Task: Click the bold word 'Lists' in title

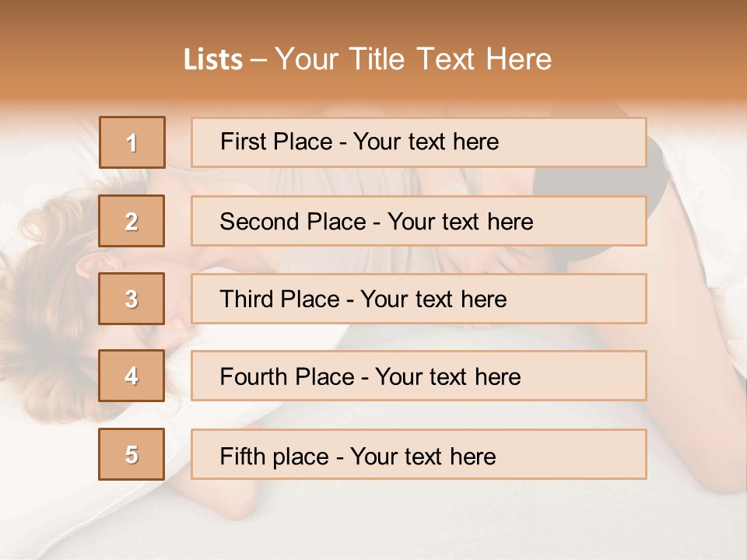Action: point(213,60)
